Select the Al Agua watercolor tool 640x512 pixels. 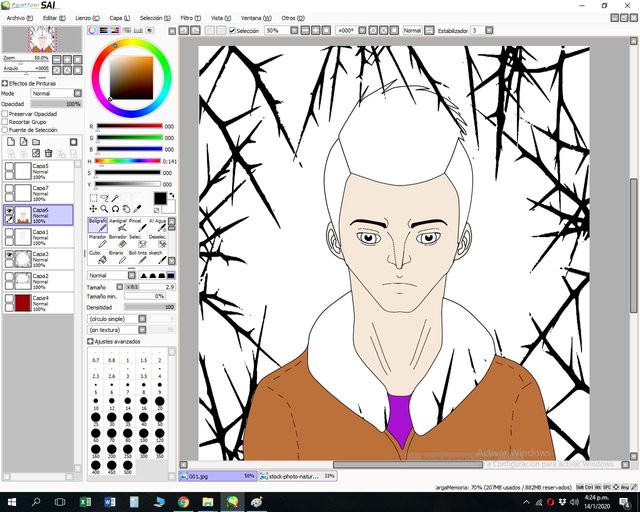[x=157, y=225]
